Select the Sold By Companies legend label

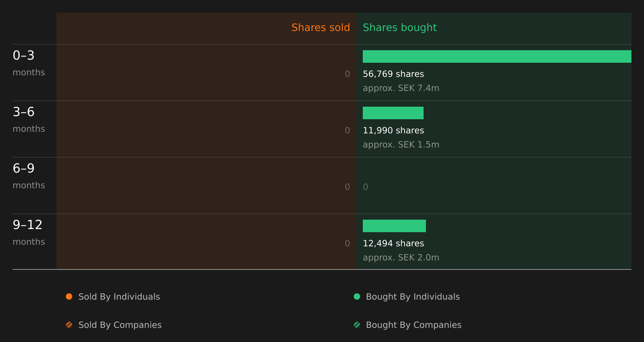coord(120,325)
